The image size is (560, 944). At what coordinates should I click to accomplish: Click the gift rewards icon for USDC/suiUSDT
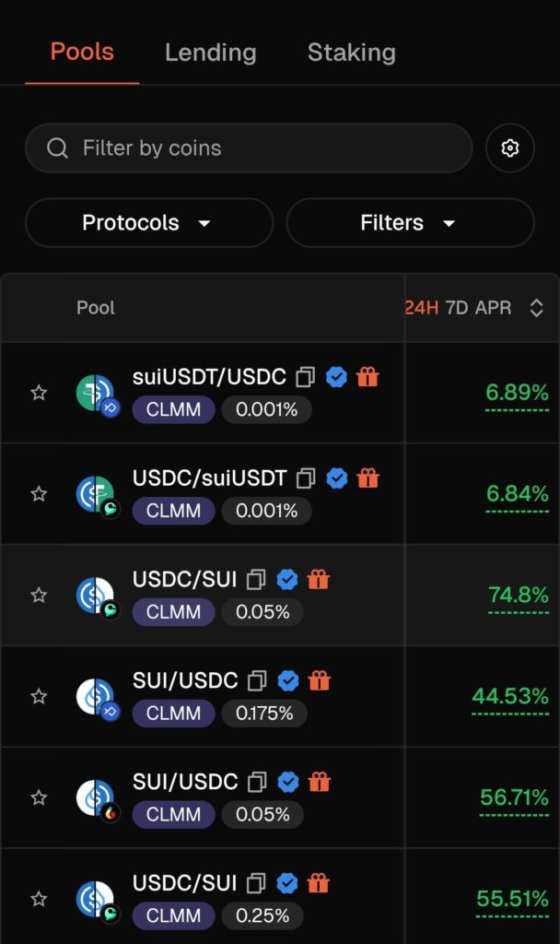[367, 478]
